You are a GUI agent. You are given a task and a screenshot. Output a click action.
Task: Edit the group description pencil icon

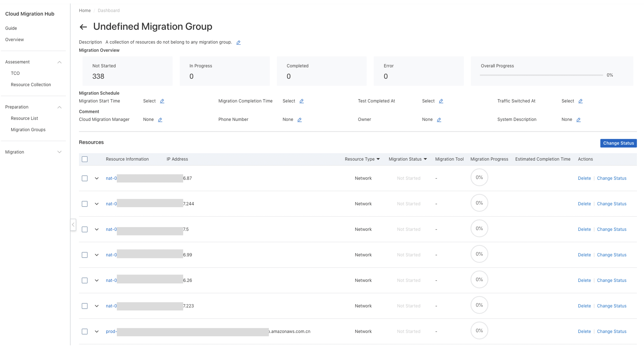coord(238,43)
